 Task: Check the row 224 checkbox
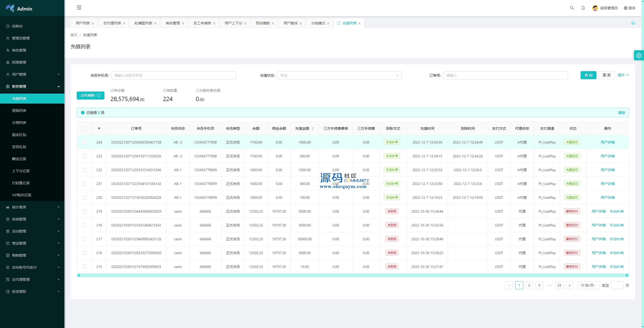85,142
